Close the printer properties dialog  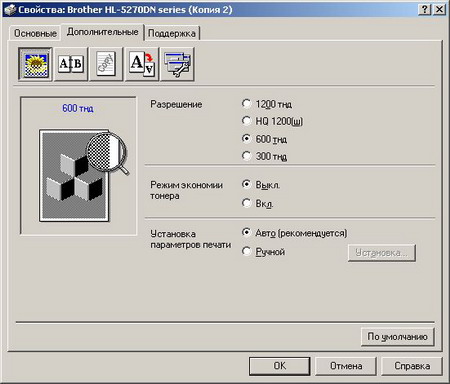click(x=440, y=9)
